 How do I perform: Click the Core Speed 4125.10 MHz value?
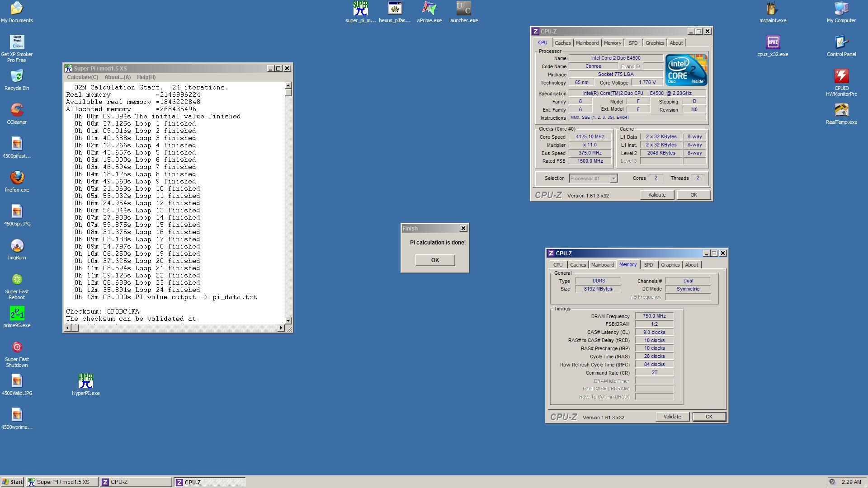pyautogui.click(x=590, y=137)
